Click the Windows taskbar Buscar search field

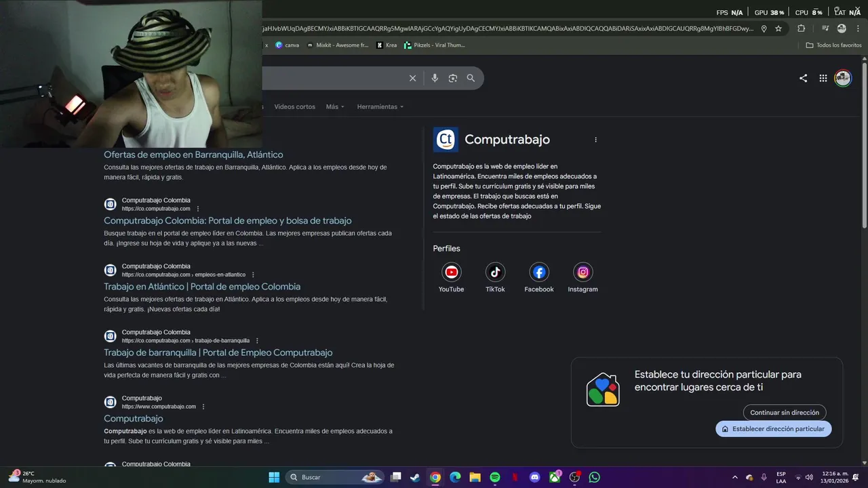[x=335, y=477]
